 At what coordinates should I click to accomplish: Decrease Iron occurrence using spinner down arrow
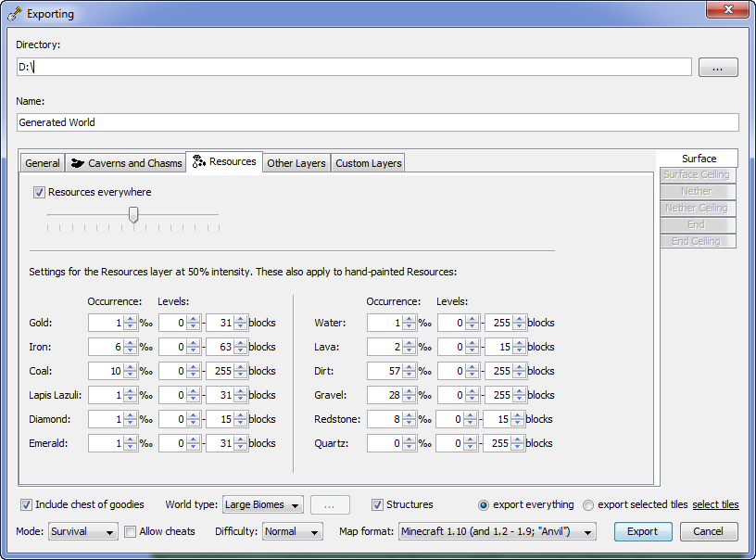click(131, 351)
